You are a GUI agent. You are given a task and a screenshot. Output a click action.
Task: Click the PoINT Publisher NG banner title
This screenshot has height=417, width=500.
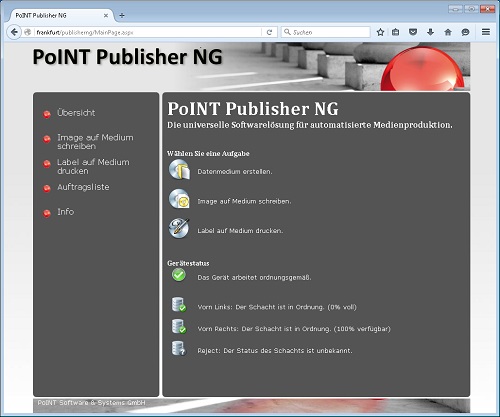tap(127, 57)
